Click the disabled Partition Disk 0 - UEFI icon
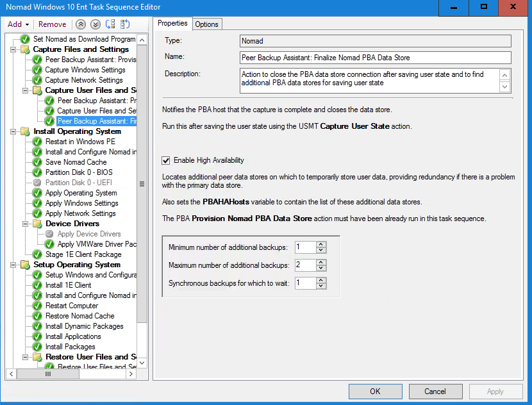Screen dimensions: 532x405 click(x=37, y=183)
